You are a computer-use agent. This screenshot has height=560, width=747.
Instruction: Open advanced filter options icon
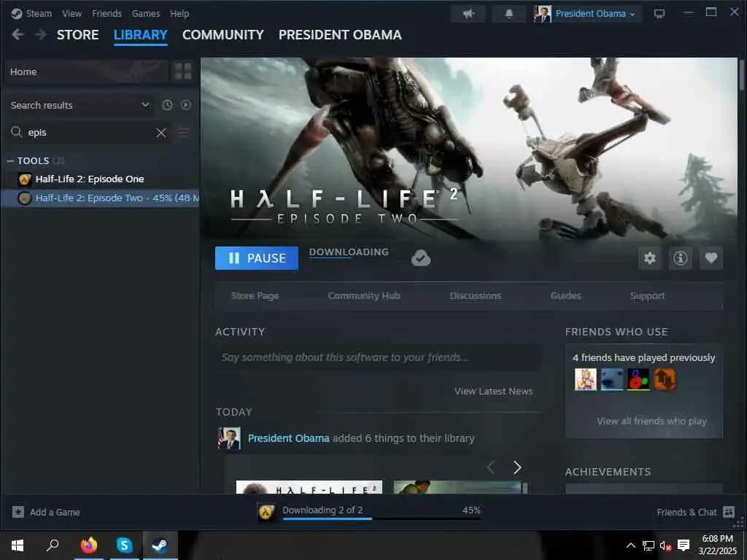(183, 133)
